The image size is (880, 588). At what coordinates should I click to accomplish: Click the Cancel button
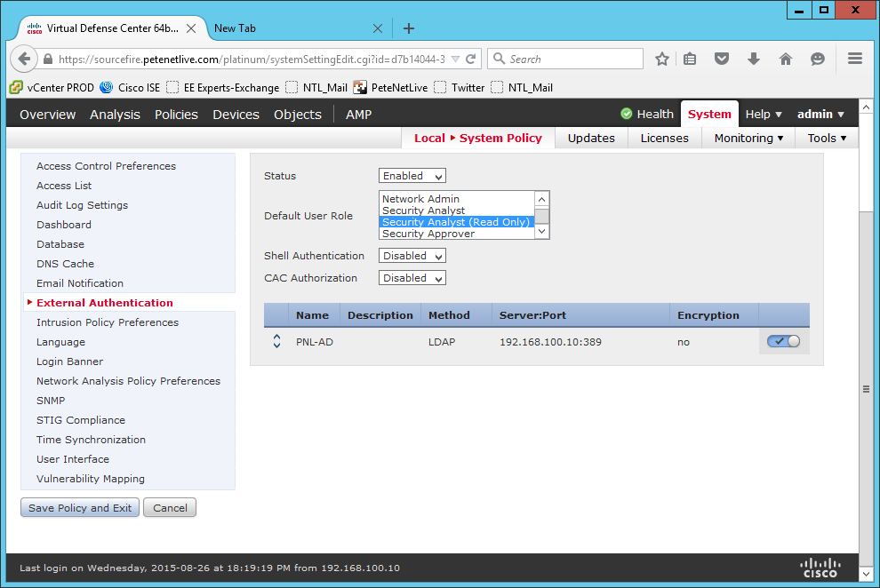pyautogui.click(x=170, y=508)
